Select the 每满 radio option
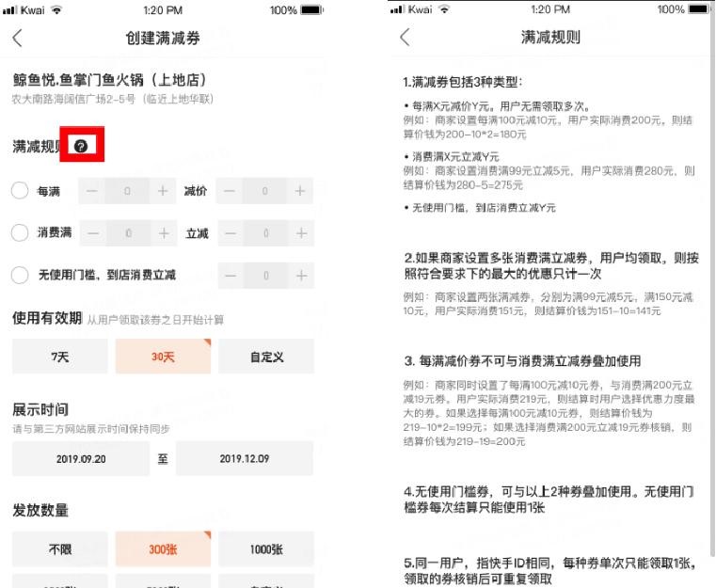 [x=20, y=190]
